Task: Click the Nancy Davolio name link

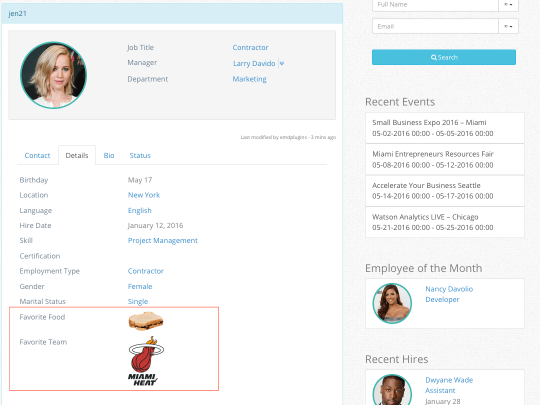Action: click(x=449, y=289)
